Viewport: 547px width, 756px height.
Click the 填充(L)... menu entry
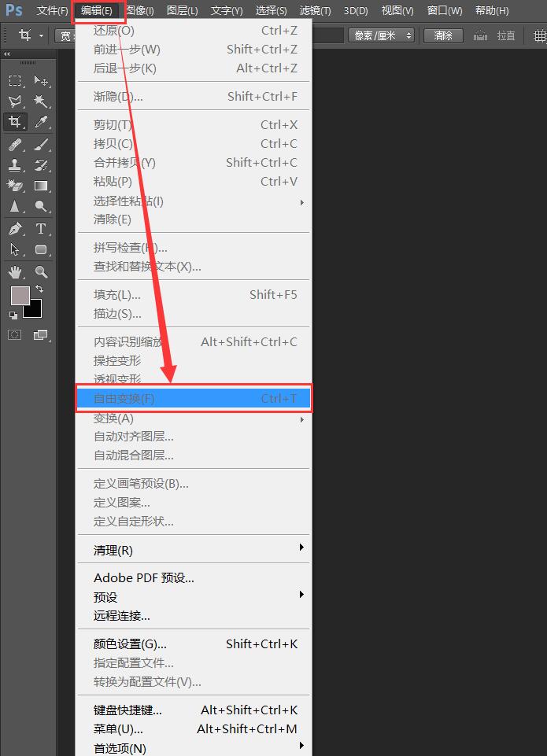point(194,294)
